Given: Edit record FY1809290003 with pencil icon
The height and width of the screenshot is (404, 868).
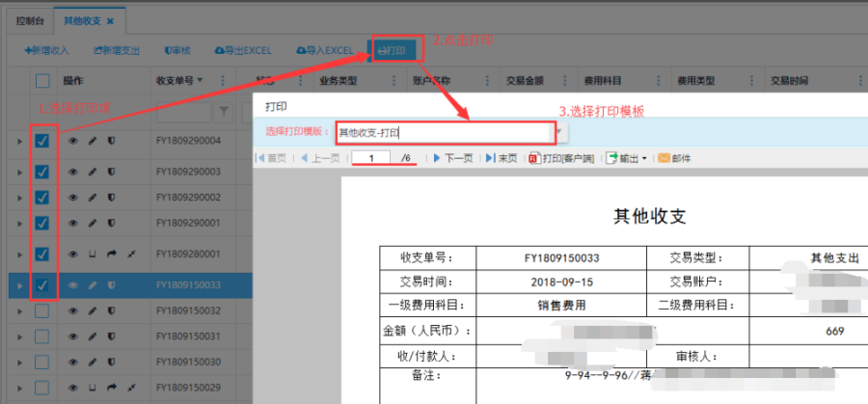Looking at the screenshot, I should pos(93,172).
